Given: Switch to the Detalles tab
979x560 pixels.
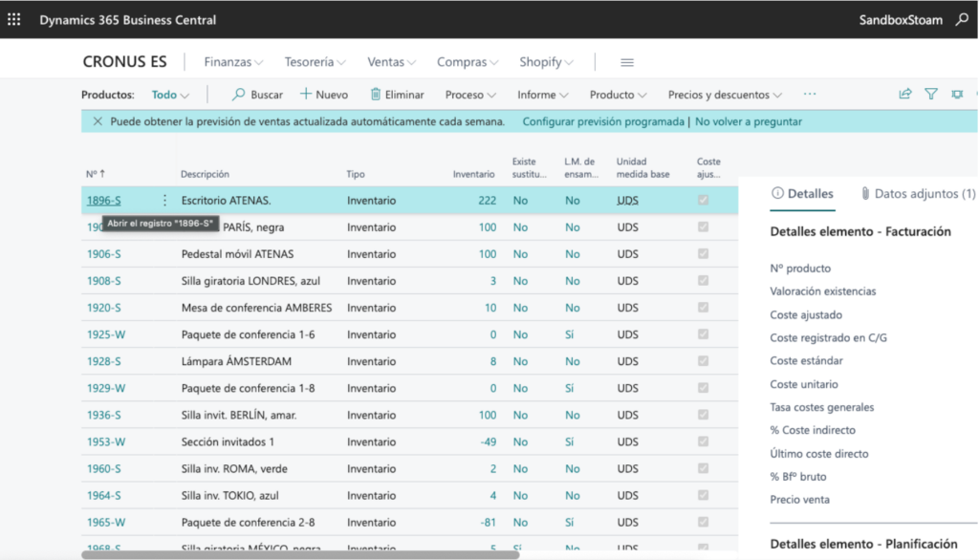Looking at the screenshot, I should pos(802,194).
